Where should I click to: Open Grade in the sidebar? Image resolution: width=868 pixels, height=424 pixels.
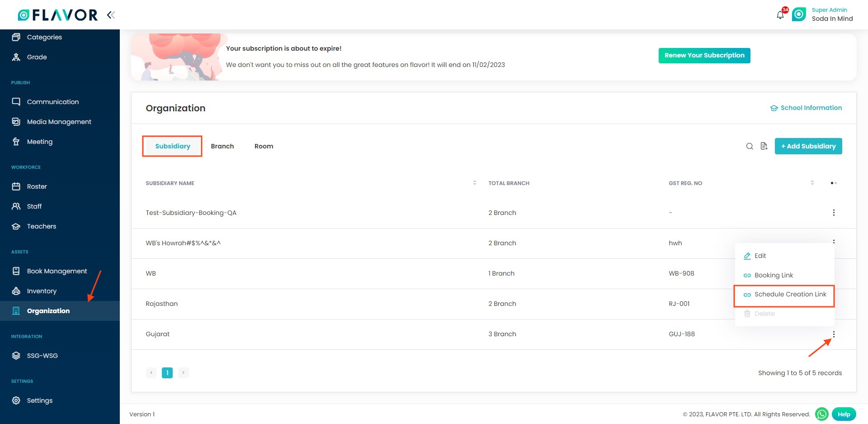[x=37, y=57]
